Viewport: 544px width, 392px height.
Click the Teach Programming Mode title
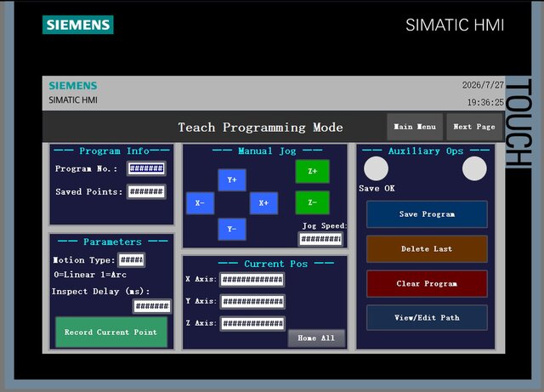click(x=261, y=128)
